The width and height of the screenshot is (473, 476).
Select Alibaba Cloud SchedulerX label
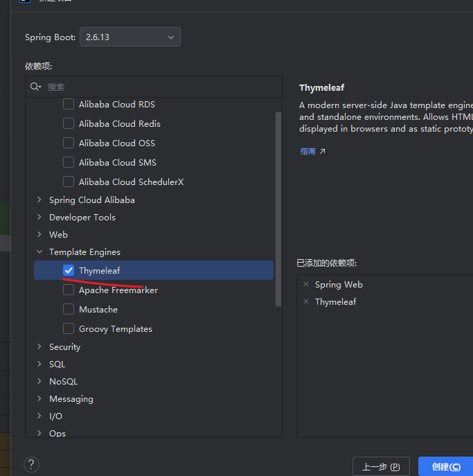[131, 182]
